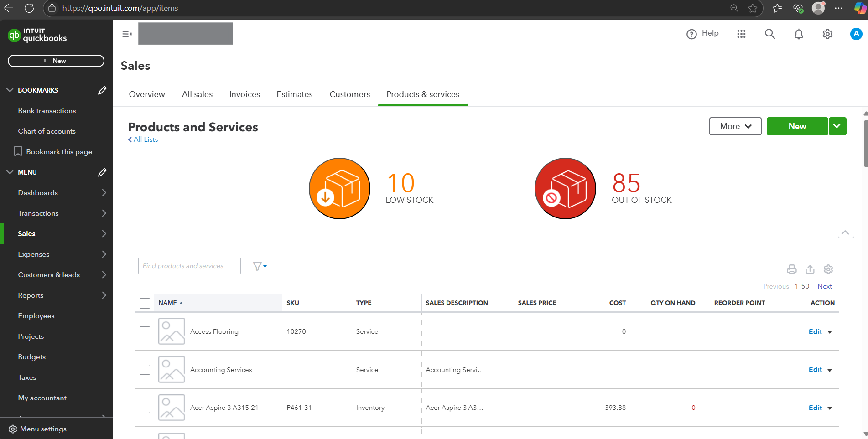Edit the Acer Aspire 3 A315-21 item
The width and height of the screenshot is (868, 439).
pos(815,408)
